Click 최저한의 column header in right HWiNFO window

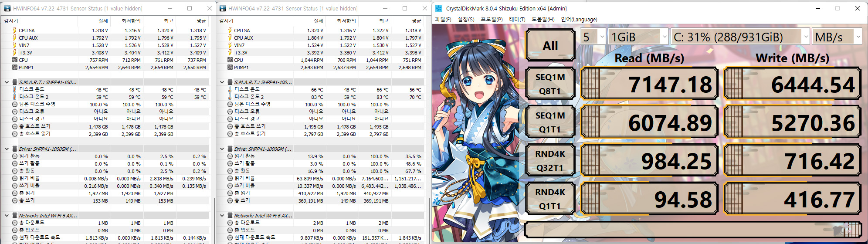tap(342, 20)
